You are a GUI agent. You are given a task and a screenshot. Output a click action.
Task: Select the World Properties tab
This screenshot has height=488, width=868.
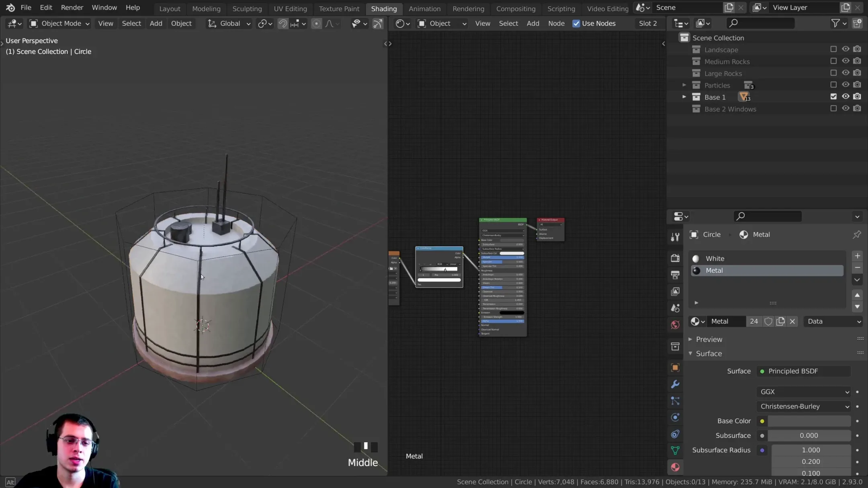tap(675, 325)
